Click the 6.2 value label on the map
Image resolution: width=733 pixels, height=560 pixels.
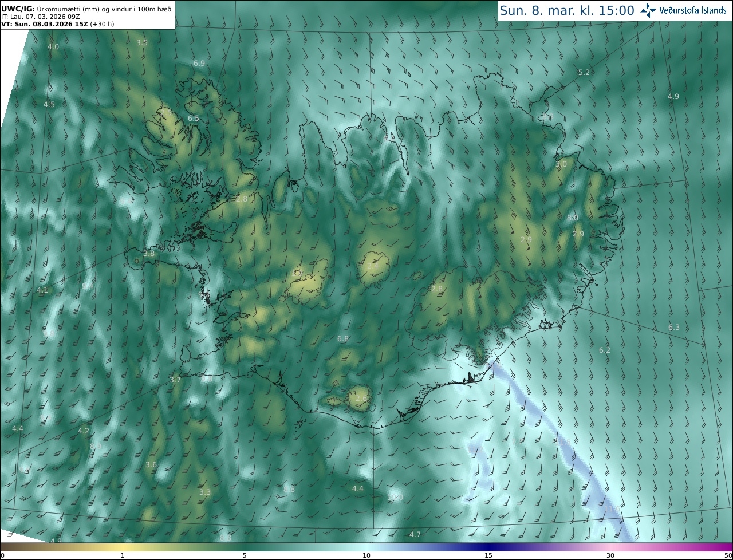point(605,350)
